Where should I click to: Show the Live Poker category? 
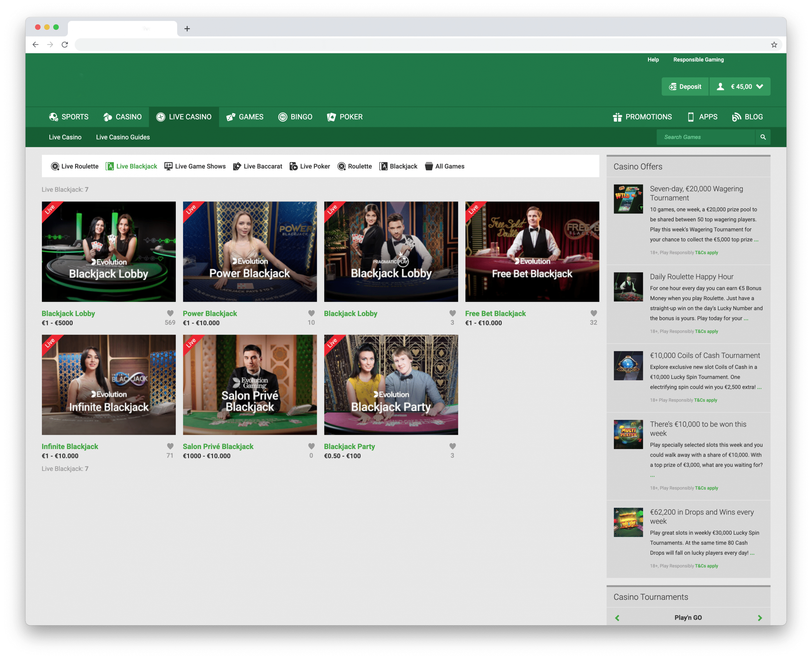coord(310,166)
